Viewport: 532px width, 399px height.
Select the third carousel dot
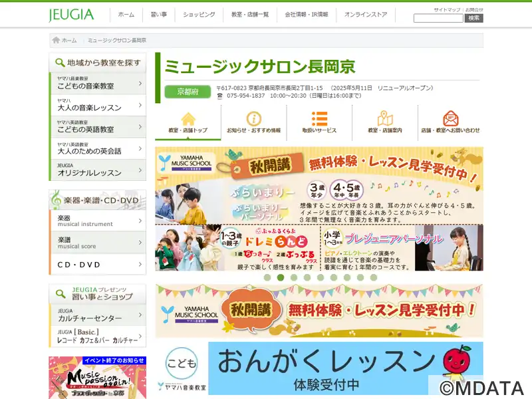click(x=294, y=277)
